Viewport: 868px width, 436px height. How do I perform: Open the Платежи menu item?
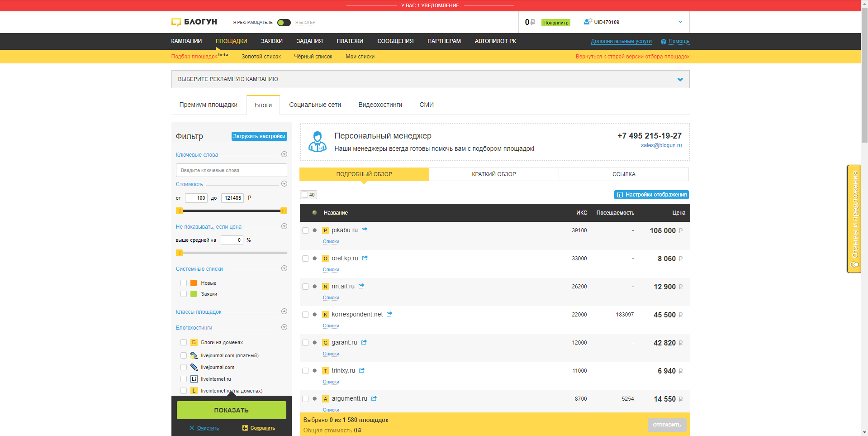tap(350, 41)
